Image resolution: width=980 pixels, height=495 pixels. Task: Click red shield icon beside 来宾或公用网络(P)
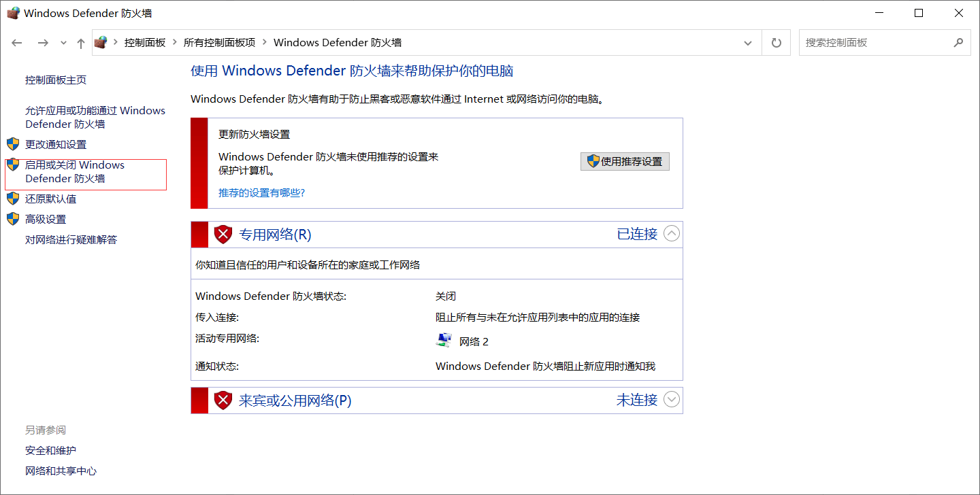point(223,400)
